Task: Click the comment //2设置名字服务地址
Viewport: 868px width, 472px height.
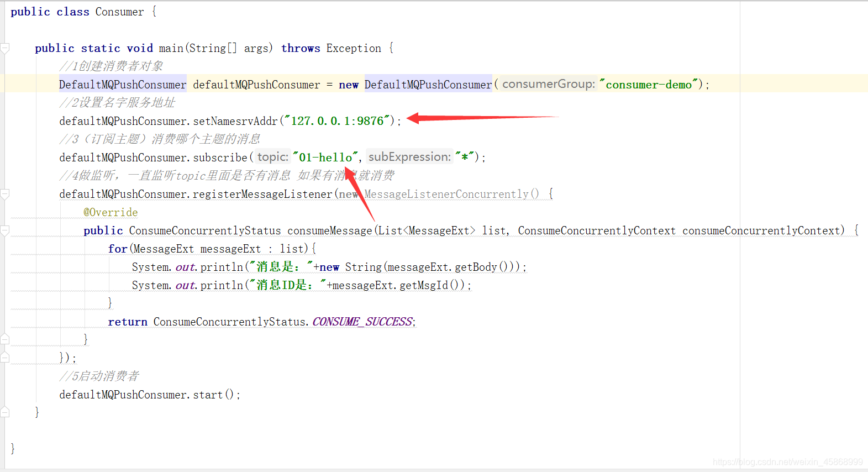Action: (117, 103)
